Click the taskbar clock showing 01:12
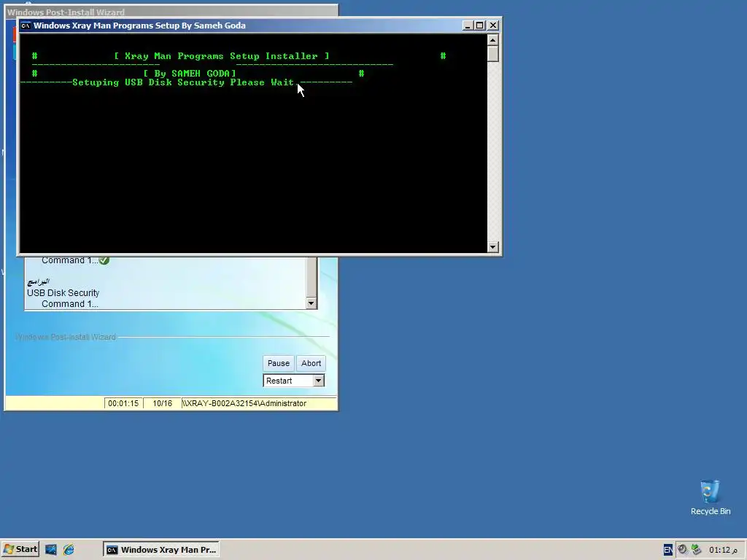The height and width of the screenshot is (560, 747). [x=723, y=550]
